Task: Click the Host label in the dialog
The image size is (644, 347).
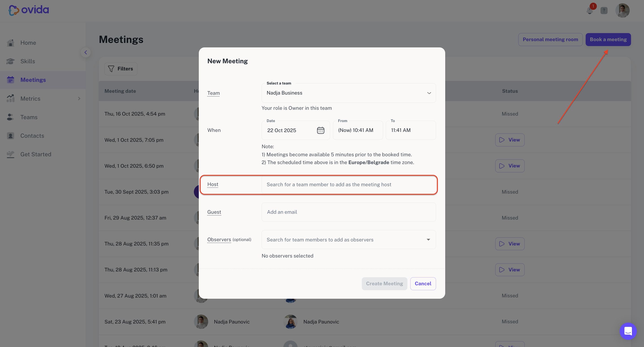Action: 213,184
